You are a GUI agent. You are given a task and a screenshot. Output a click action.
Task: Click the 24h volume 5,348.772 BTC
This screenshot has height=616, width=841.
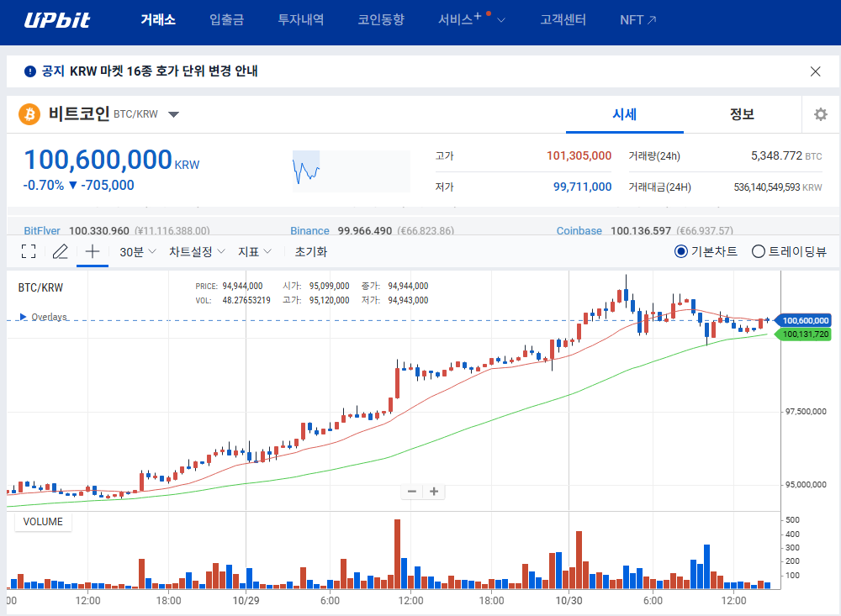[786, 155]
